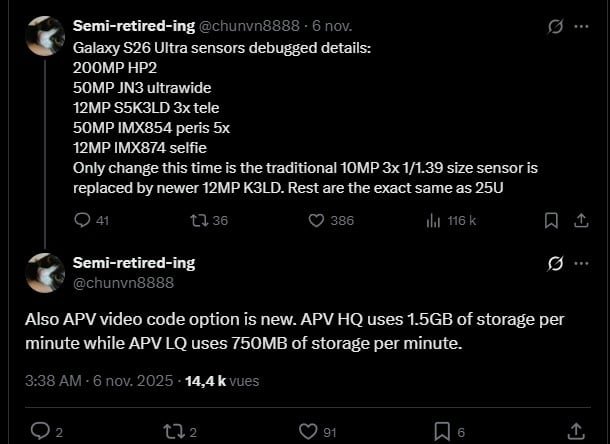Repost the first tweet with 36 reposts
The image size is (610, 444).
tap(196, 220)
